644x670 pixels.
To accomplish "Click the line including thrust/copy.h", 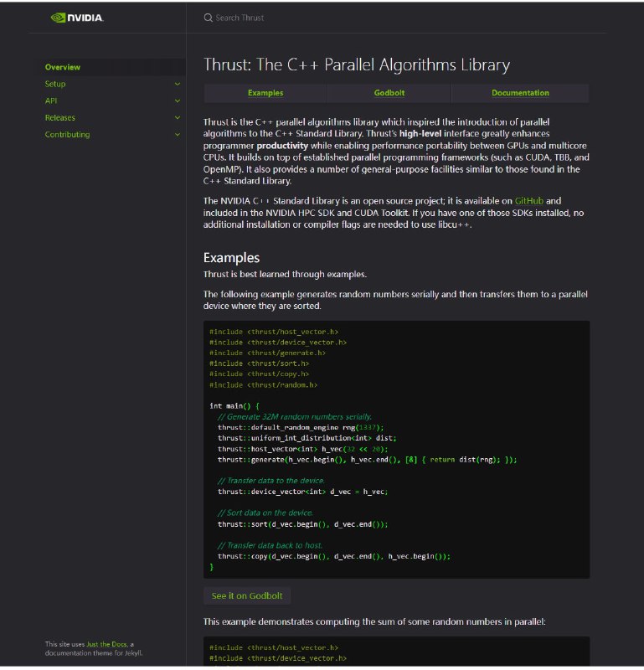I will point(259,374).
